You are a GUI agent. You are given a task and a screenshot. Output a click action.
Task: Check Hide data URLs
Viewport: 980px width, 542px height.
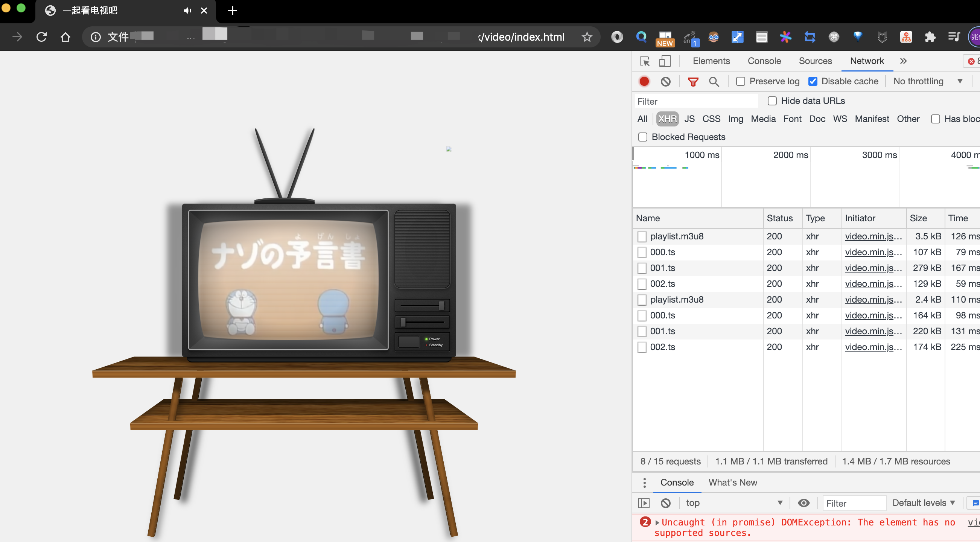[772, 101]
